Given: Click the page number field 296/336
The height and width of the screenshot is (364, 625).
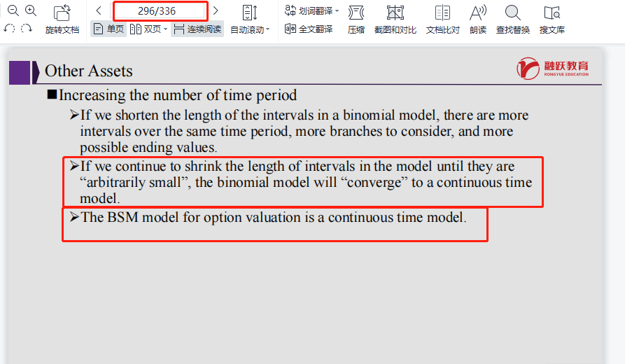Looking at the screenshot, I should [160, 11].
